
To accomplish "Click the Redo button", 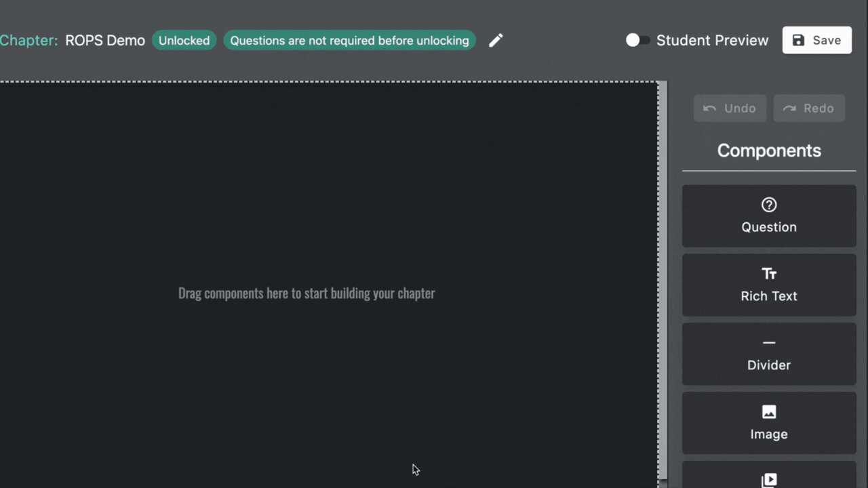I will point(809,108).
